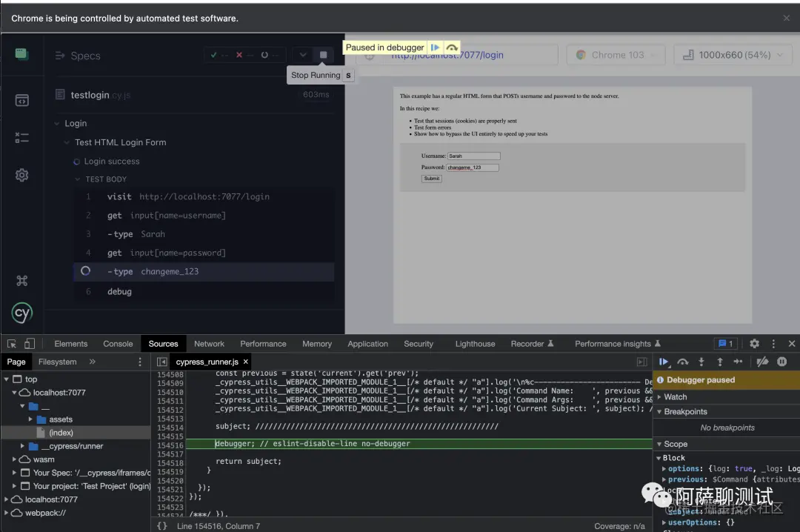The height and width of the screenshot is (532, 800).
Task: Open the Recorder tab
Action: [532, 344]
